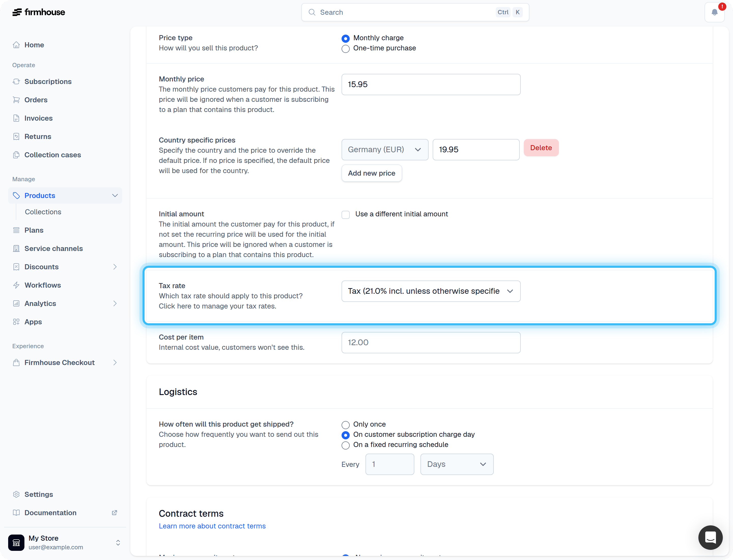This screenshot has height=560, width=733.
Task: Click the Firmhouse Checkout bag icon
Action: point(16,362)
